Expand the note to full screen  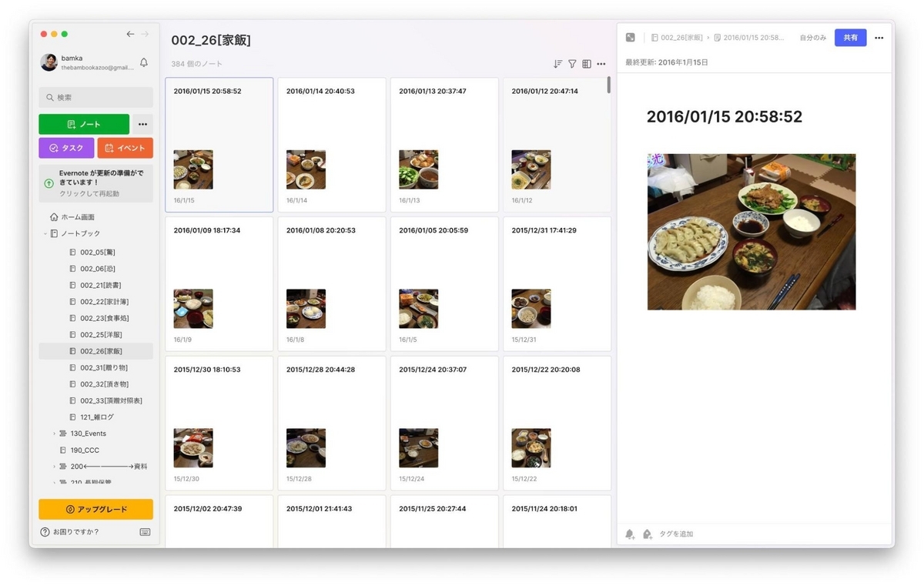(631, 37)
